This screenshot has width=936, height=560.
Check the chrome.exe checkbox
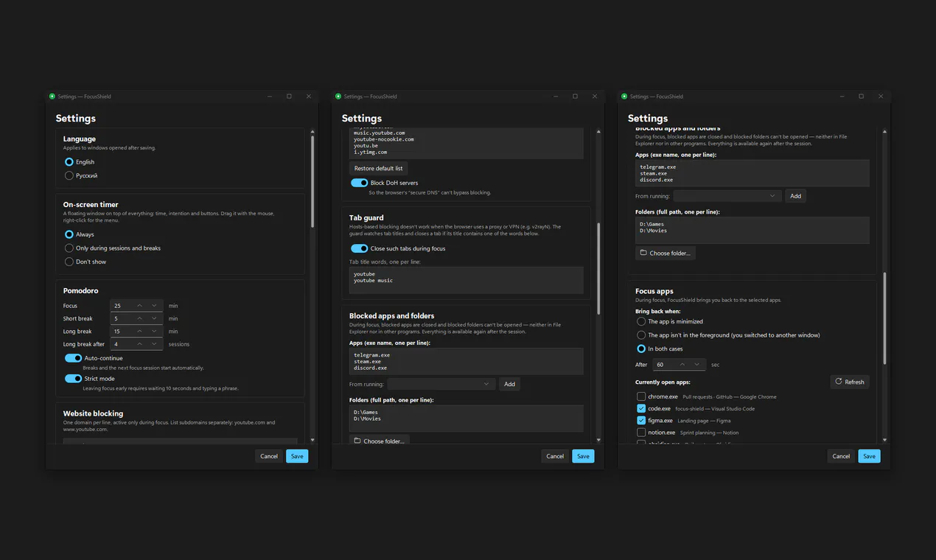(641, 396)
